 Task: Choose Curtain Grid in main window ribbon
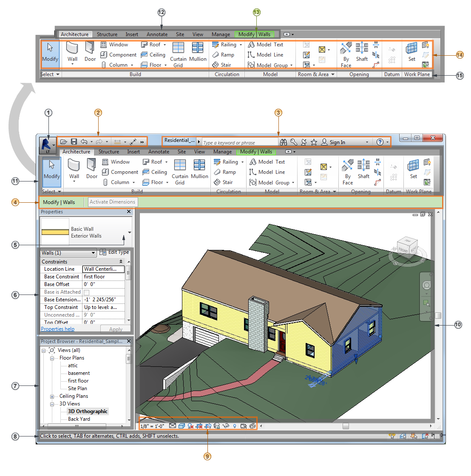click(x=180, y=172)
